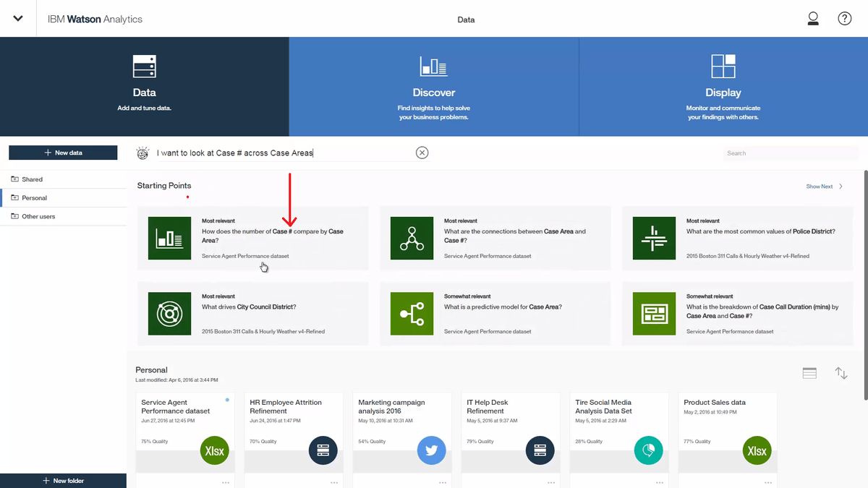The height and width of the screenshot is (488, 868).
Task: Click the sort arrows icon
Action: [x=841, y=373]
